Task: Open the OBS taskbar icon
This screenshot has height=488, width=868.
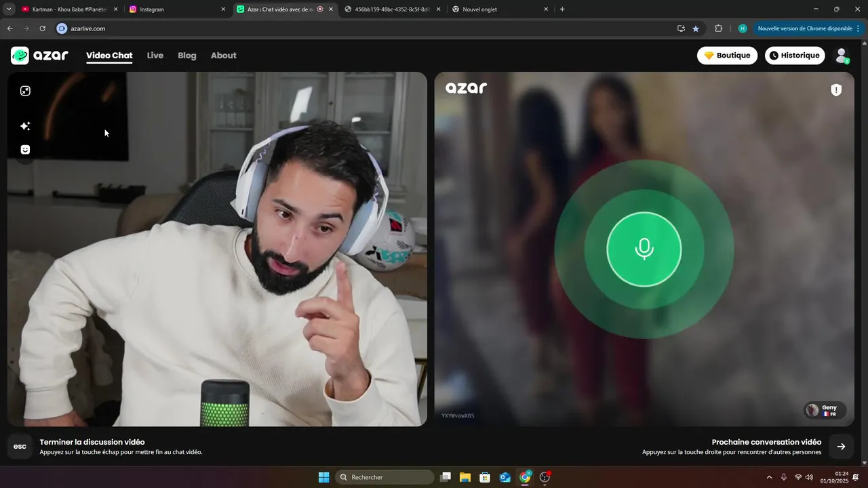Action: pyautogui.click(x=545, y=477)
